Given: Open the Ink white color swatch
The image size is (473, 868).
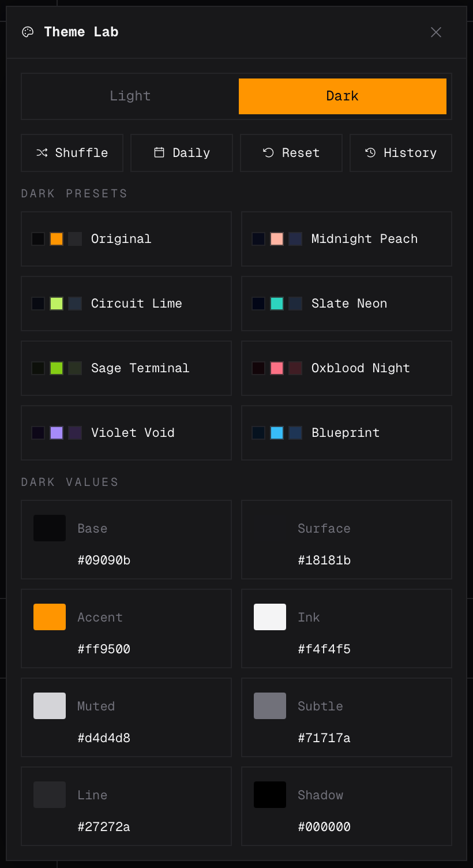Looking at the screenshot, I should tap(270, 617).
